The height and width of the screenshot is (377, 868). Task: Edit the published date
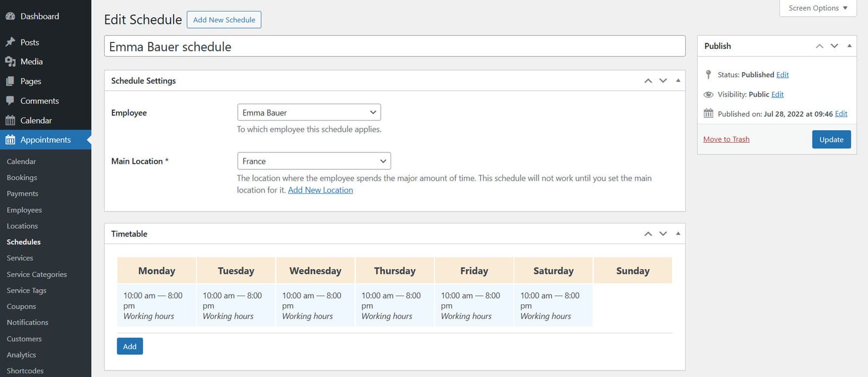pyautogui.click(x=841, y=114)
